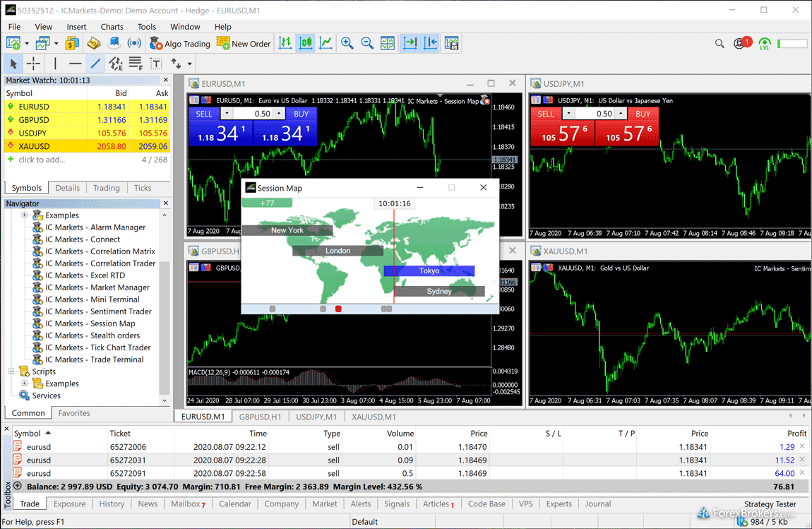812x529 pixels.
Task: Open the search magnifier icon
Action: tap(720, 44)
